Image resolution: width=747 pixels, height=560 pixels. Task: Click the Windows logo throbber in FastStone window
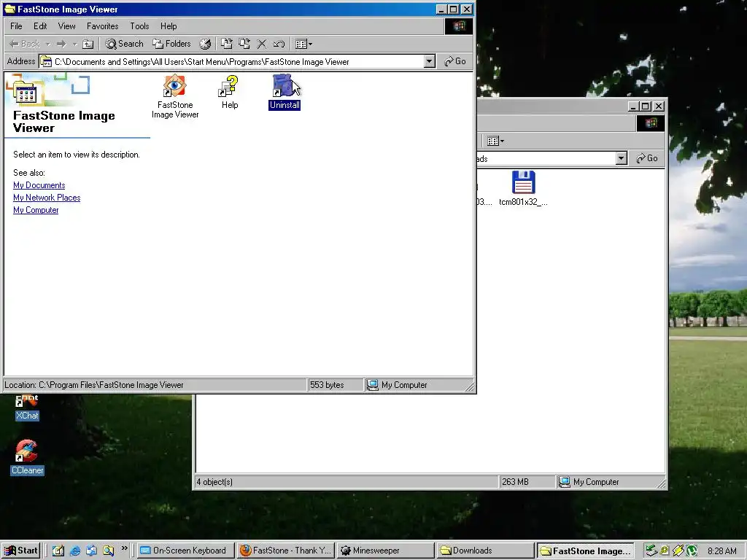click(459, 26)
